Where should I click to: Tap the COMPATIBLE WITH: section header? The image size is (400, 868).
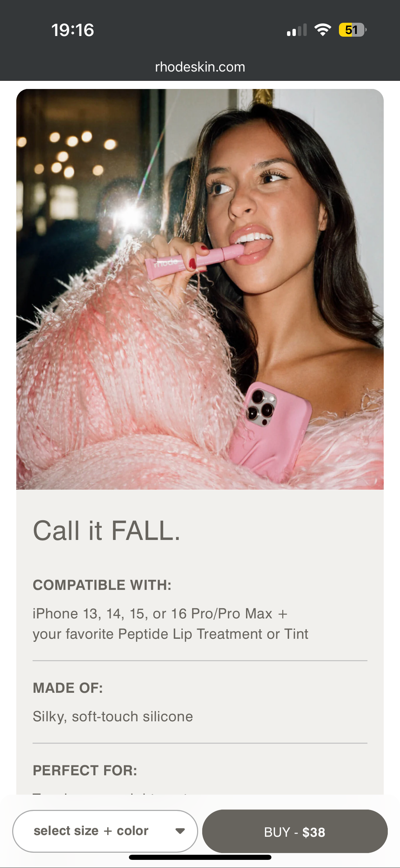(x=102, y=585)
